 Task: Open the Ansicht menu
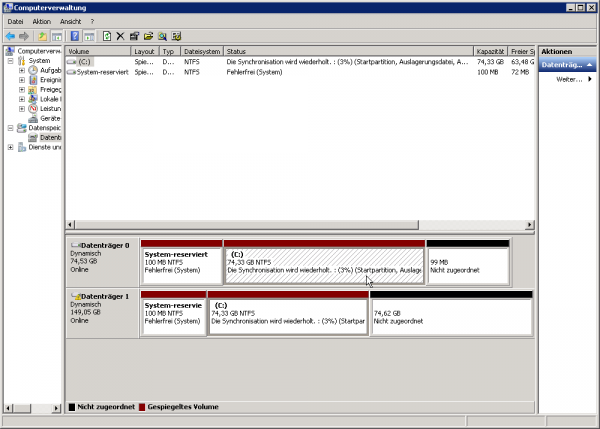[x=71, y=21]
